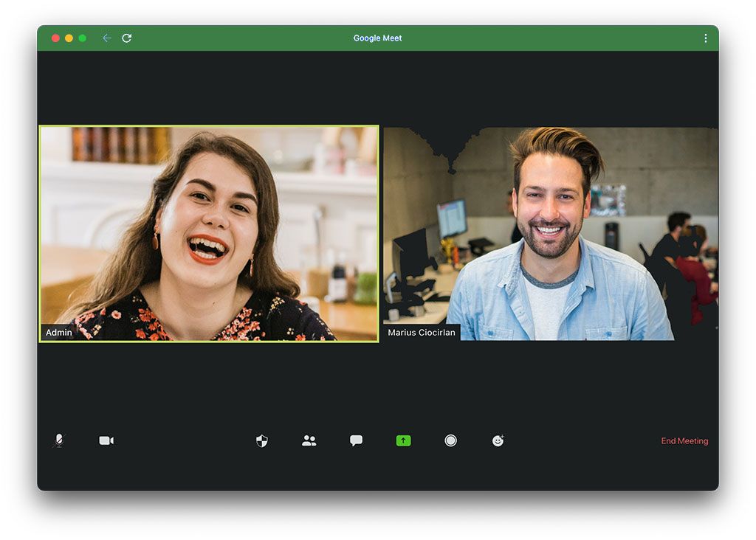Click the Google Meet window title
Viewport: 756px width, 540px height.
377,38
